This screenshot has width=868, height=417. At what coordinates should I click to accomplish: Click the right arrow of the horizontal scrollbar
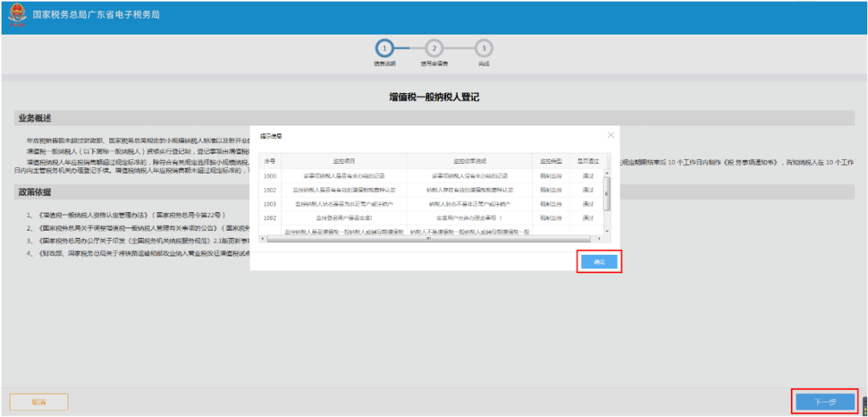click(599, 239)
